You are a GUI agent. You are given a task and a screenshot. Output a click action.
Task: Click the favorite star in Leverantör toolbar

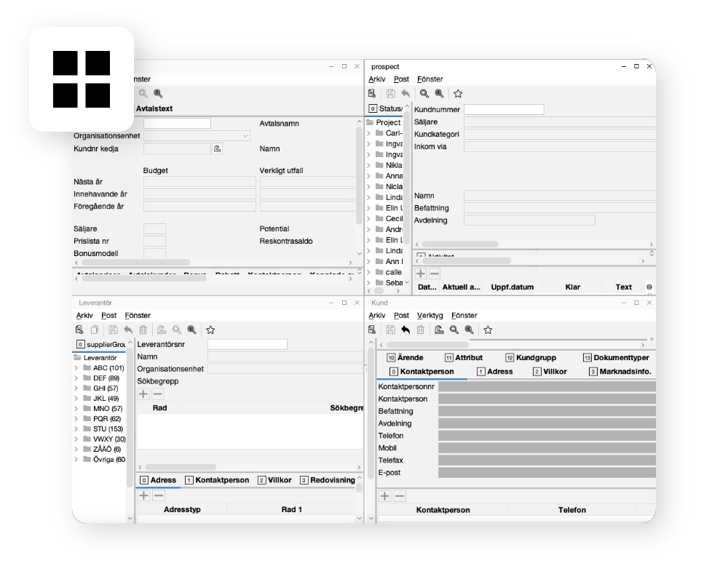pos(210,330)
